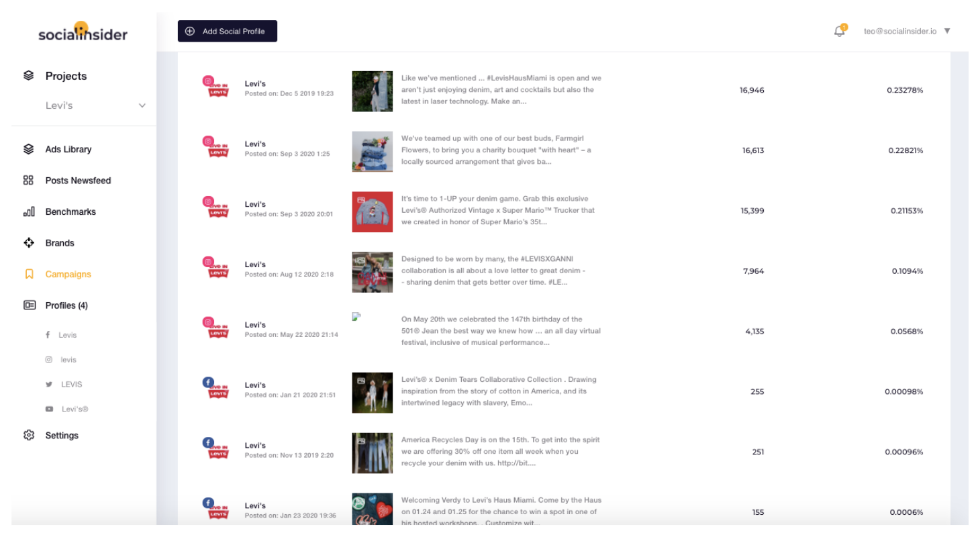Click the Twitter icon beside LEVIS profile
The width and height of the screenshot is (980, 537).
point(48,385)
